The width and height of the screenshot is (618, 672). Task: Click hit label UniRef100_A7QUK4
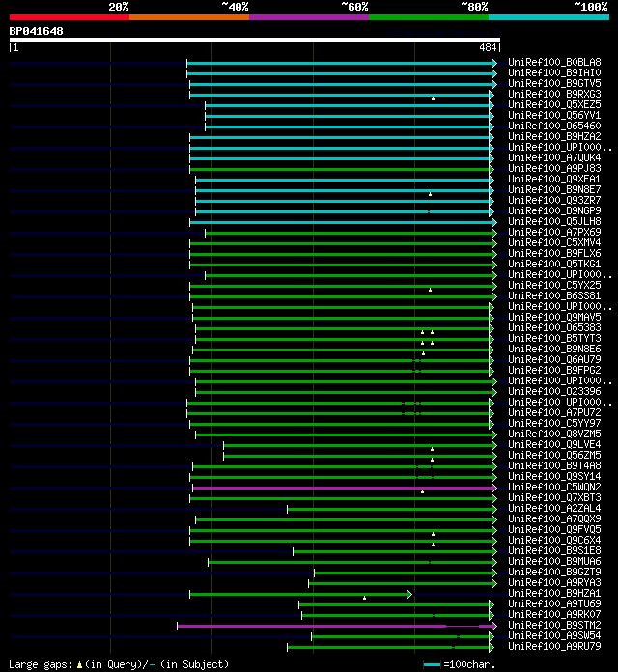554,157
